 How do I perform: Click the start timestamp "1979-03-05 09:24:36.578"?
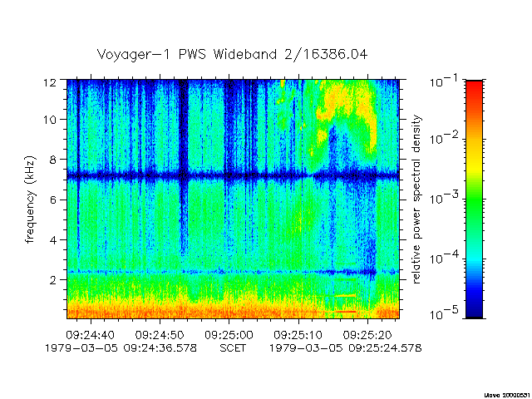coord(121,348)
